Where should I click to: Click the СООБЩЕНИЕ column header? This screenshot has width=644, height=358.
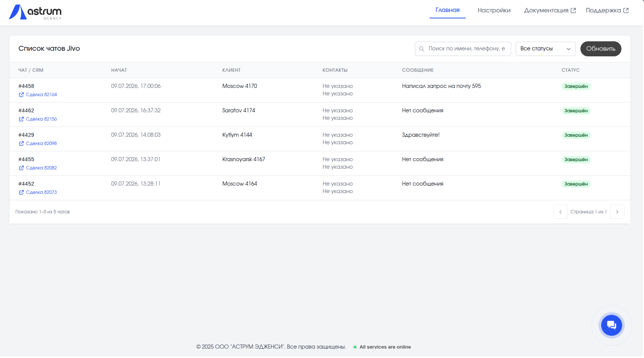(x=418, y=70)
